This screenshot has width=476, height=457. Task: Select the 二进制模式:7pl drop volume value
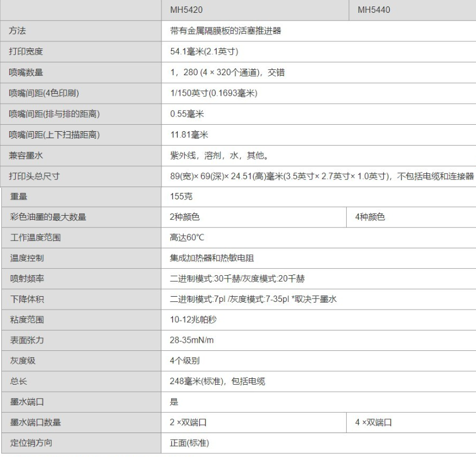pos(198,299)
